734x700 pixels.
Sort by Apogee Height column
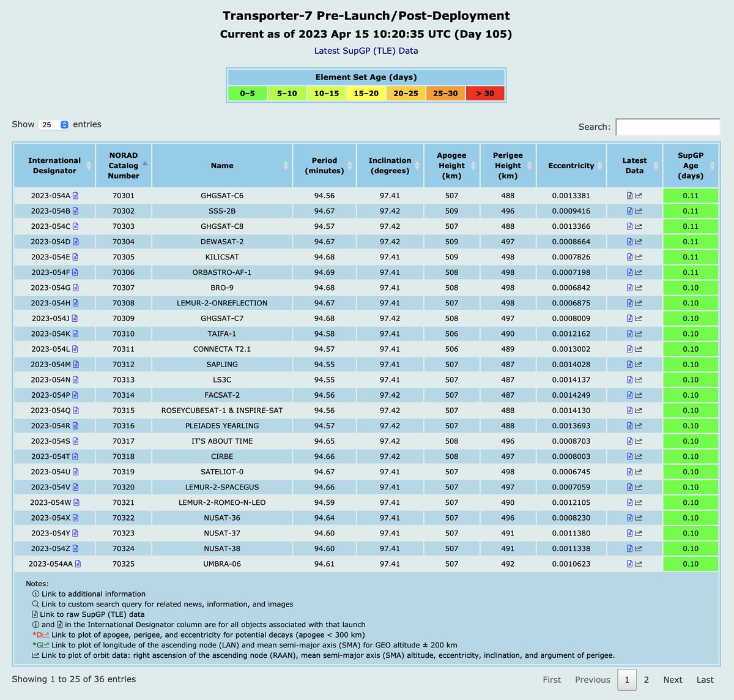451,165
